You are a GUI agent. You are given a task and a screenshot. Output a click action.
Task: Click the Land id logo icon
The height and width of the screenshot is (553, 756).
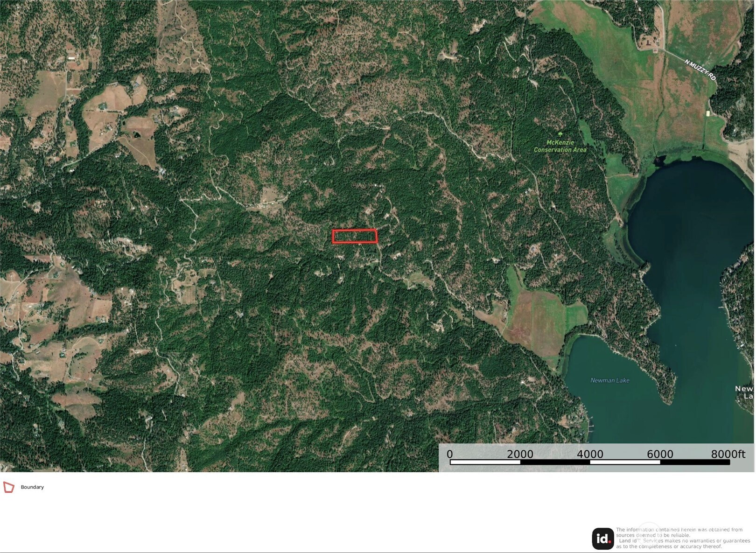603,539
